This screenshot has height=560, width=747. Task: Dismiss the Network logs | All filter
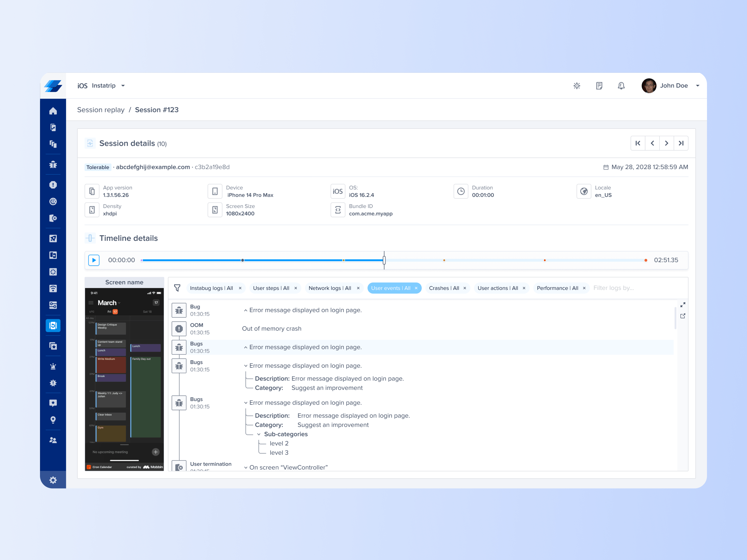coord(358,288)
